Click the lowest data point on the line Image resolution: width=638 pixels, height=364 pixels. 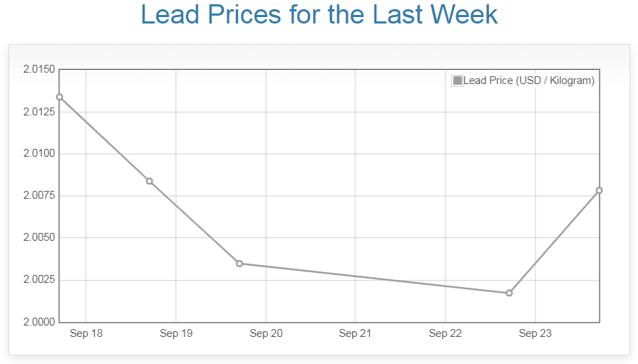click(509, 293)
